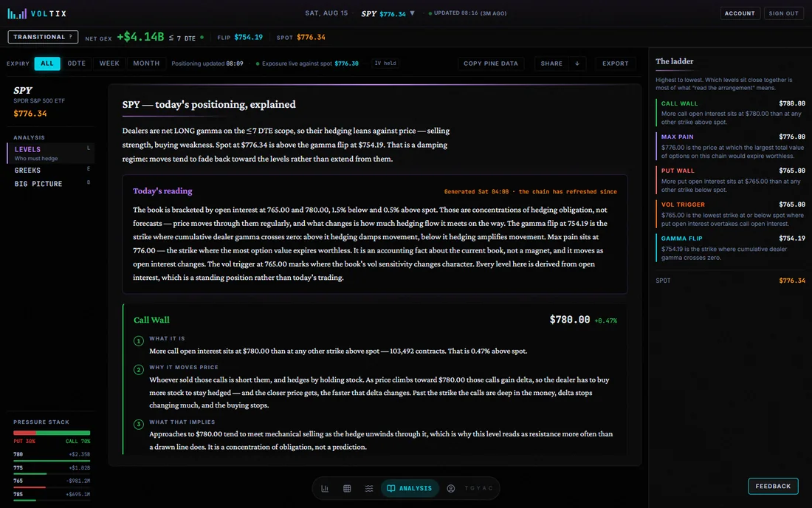The image size is (812, 508).
Task: Click the Voltix logo
Action: coord(38,13)
